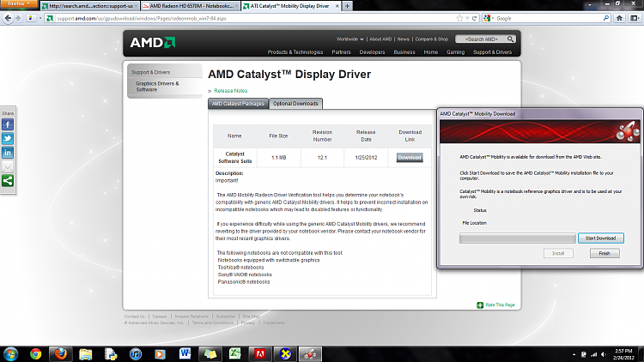Open a new browser tab with plus button
The height and width of the screenshot is (362, 644).
347,6
